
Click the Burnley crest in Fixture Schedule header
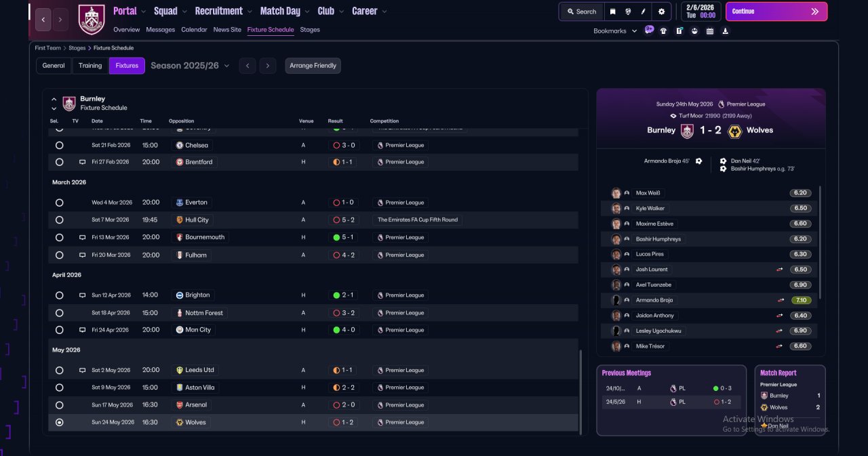tap(69, 104)
